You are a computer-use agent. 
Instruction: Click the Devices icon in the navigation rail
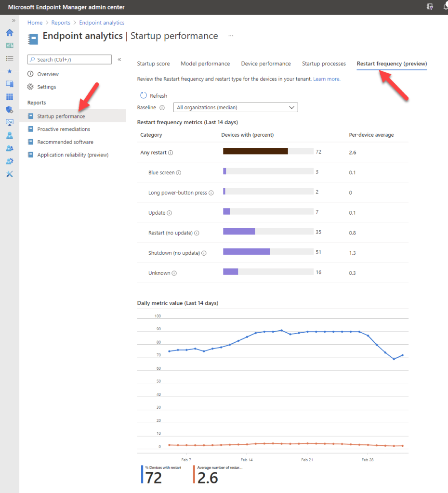point(10,84)
